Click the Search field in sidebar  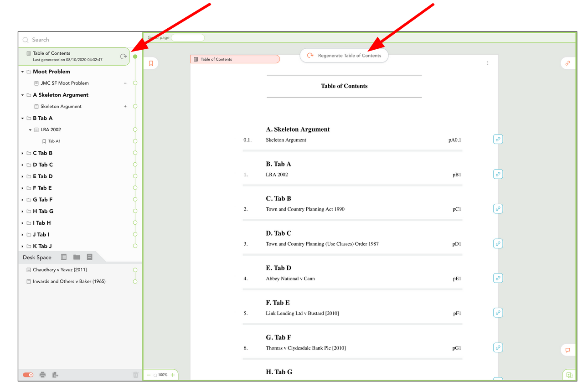click(80, 40)
